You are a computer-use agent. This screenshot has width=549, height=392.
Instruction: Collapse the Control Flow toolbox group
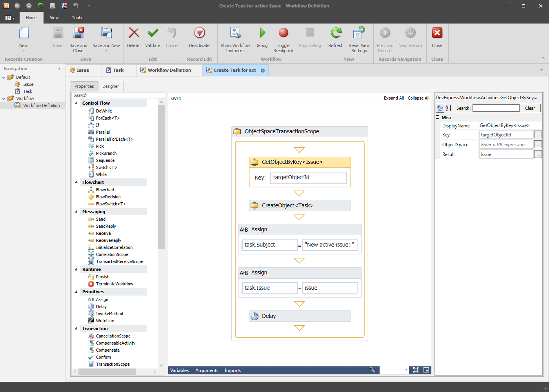coord(76,103)
